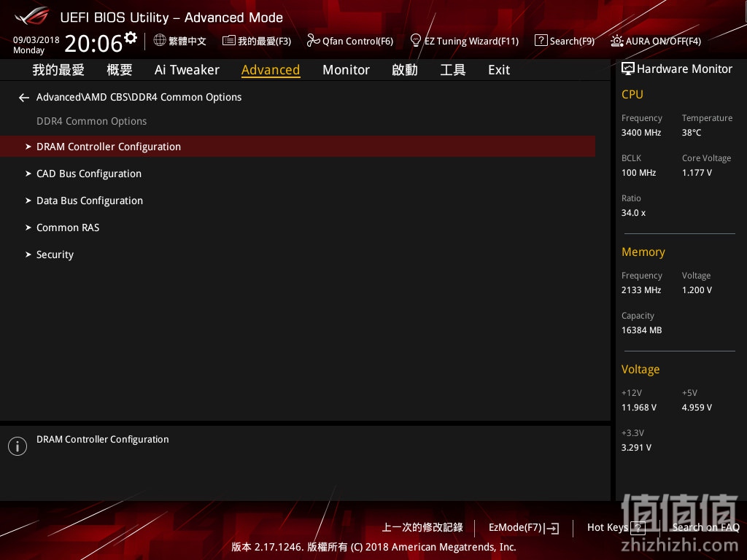Click CPU frequency value 3400 MHz
The height and width of the screenshot is (560, 747).
[x=641, y=133]
